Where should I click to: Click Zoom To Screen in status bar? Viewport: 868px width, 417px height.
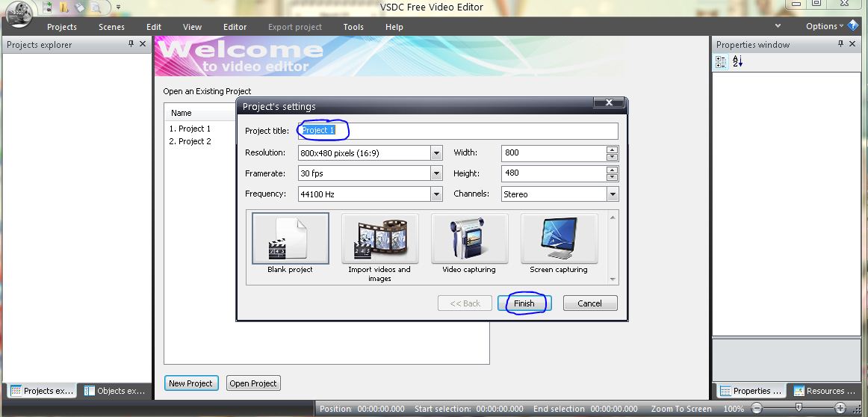click(681, 409)
